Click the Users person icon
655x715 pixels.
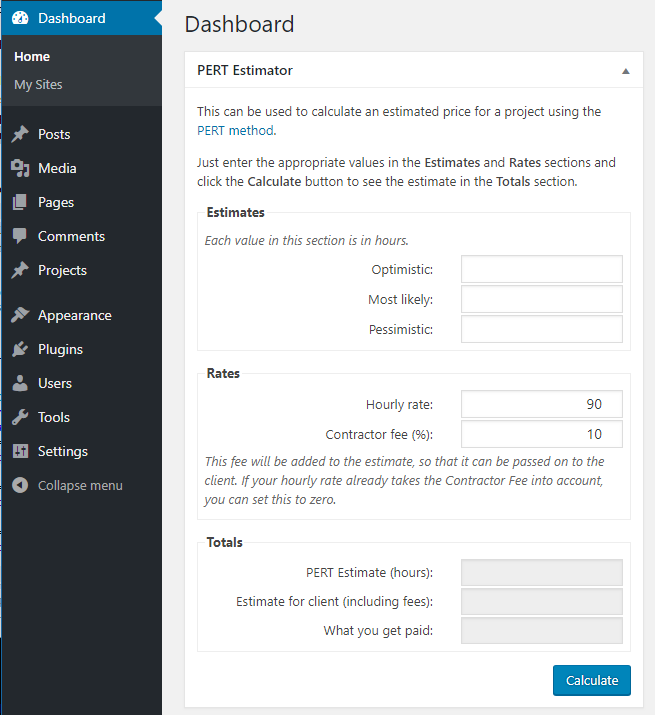pyautogui.click(x=20, y=383)
